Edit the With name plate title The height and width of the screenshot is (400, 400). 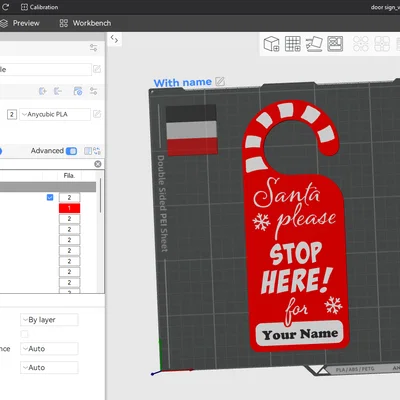click(220, 81)
